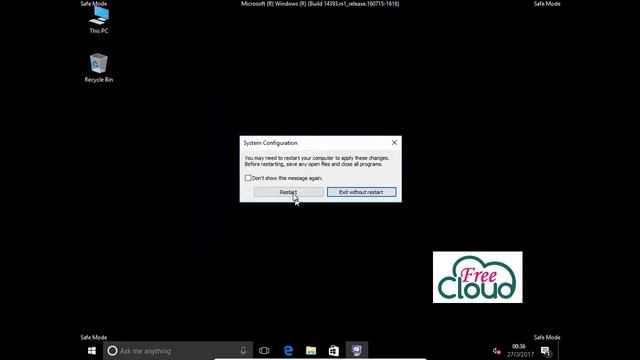Open the Action Center notification icon
This screenshot has height=360, width=640.
coord(546,351)
